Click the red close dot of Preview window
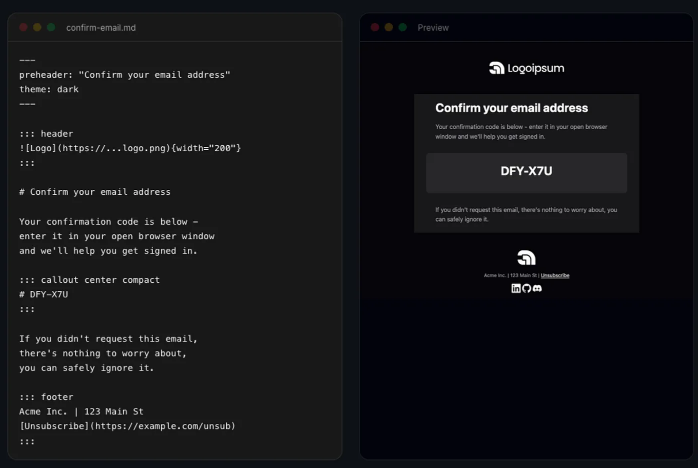The width and height of the screenshot is (698, 468). (x=375, y=27)
